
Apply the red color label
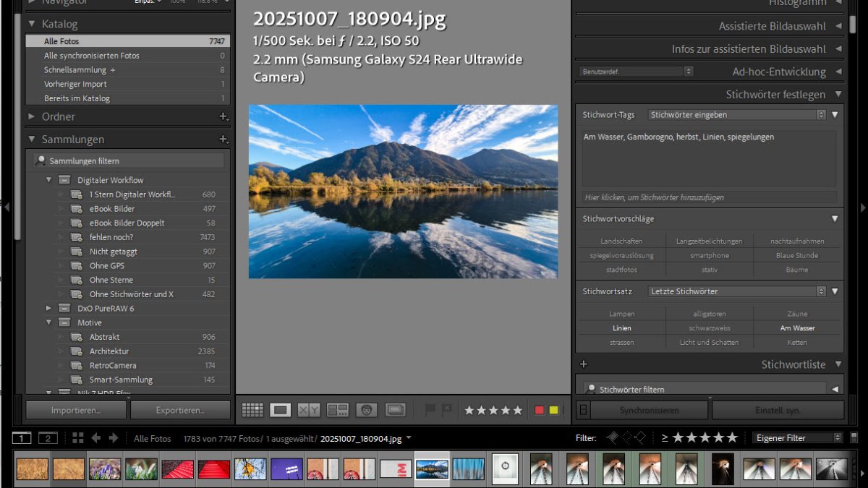[x=539, y=410]
